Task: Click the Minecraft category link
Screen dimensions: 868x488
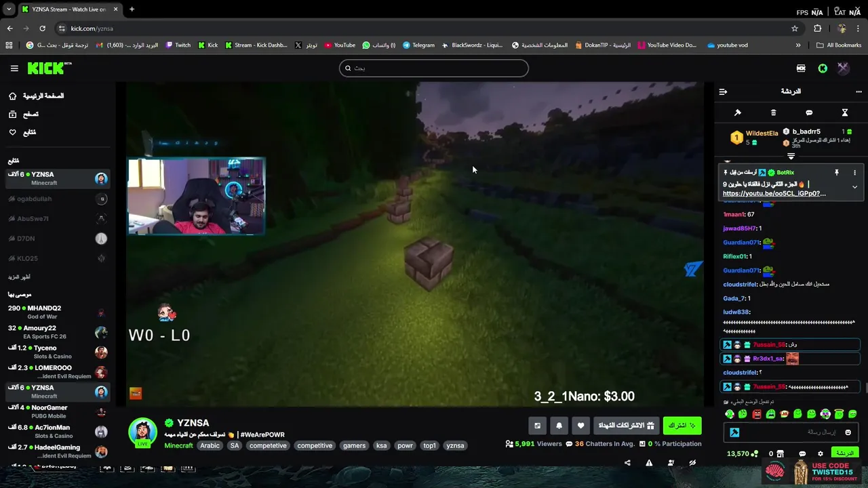Action: coord(178,445)
